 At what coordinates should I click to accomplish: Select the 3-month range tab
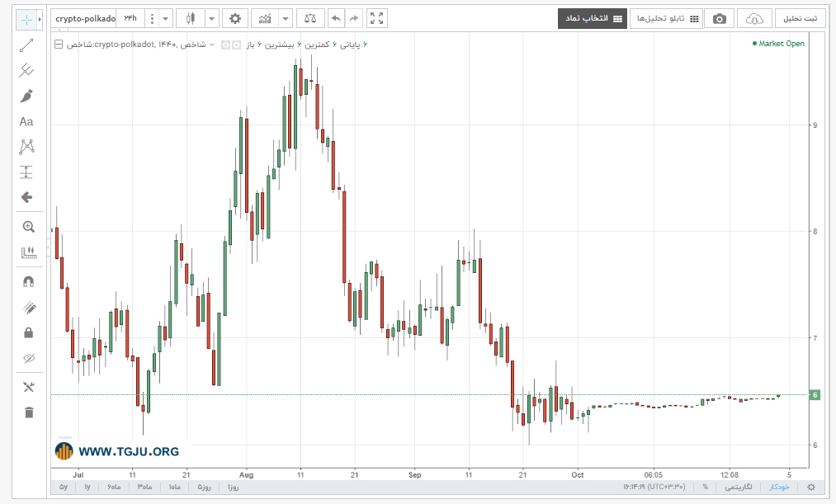pos(144,487)
